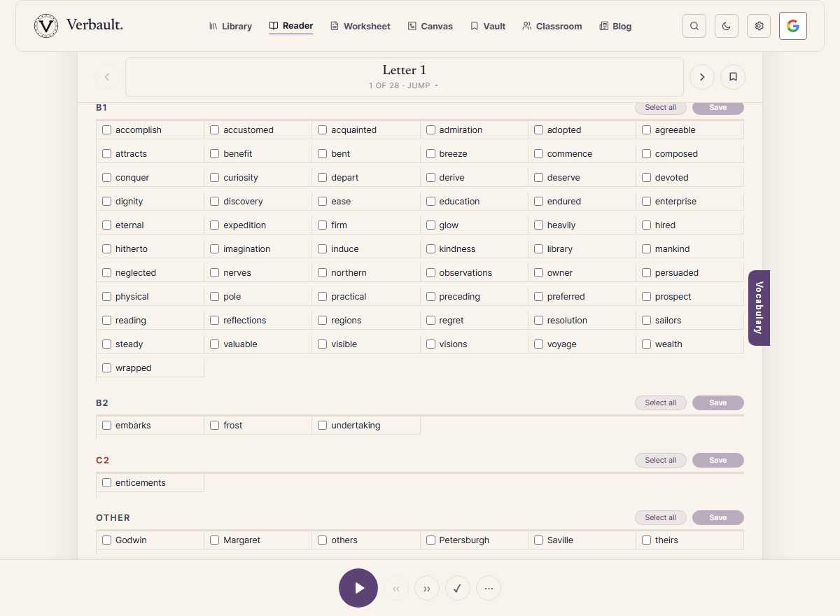Click Save for B2 section
840x616 pixels.
(718, 402)
